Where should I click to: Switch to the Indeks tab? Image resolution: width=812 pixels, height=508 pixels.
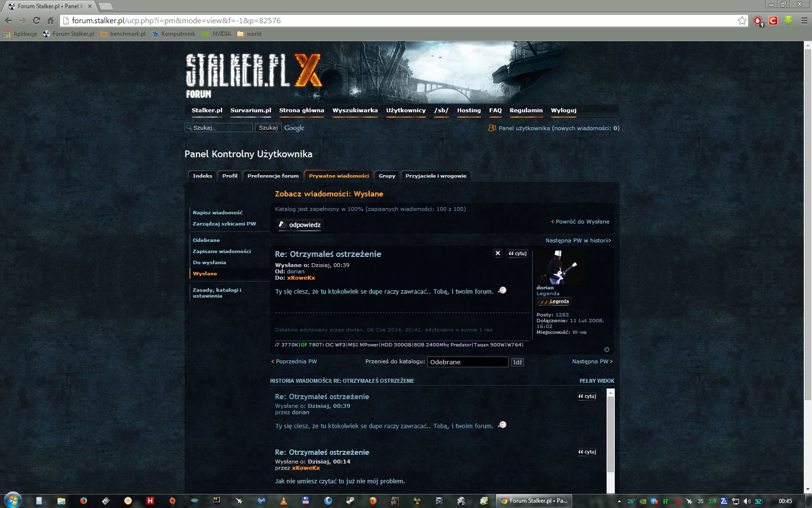point(203,176)
